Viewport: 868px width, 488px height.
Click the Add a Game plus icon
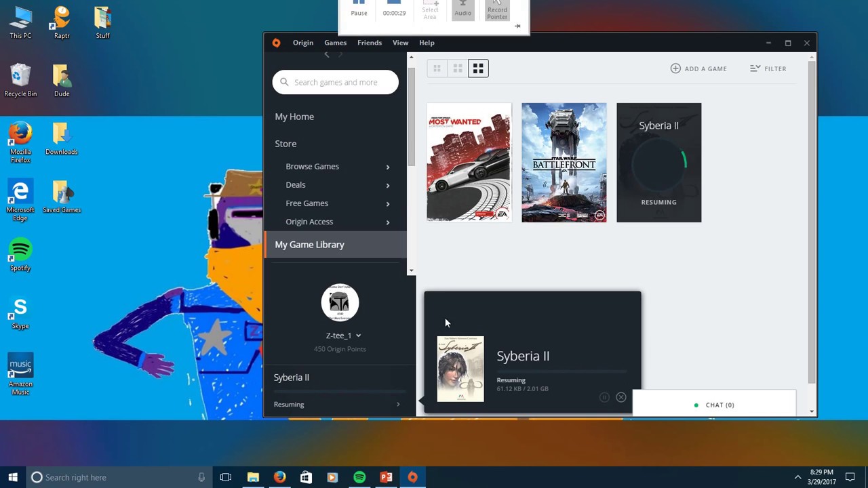(x=675, y=68)
